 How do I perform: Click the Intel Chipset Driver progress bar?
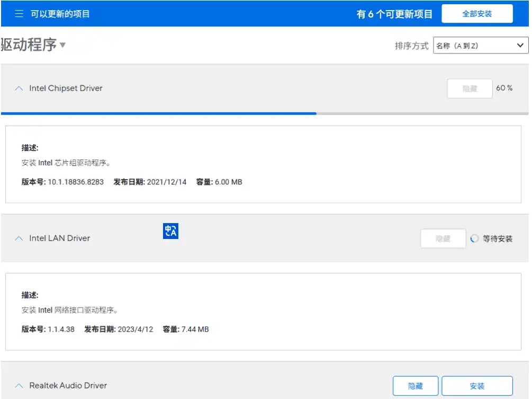pyautogui.click(x=265, y=113)
